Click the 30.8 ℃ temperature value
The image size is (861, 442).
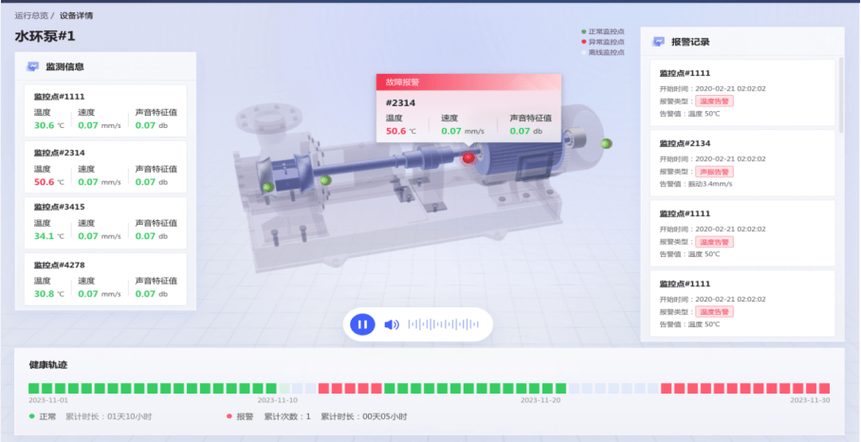click(x=49, y=294)
